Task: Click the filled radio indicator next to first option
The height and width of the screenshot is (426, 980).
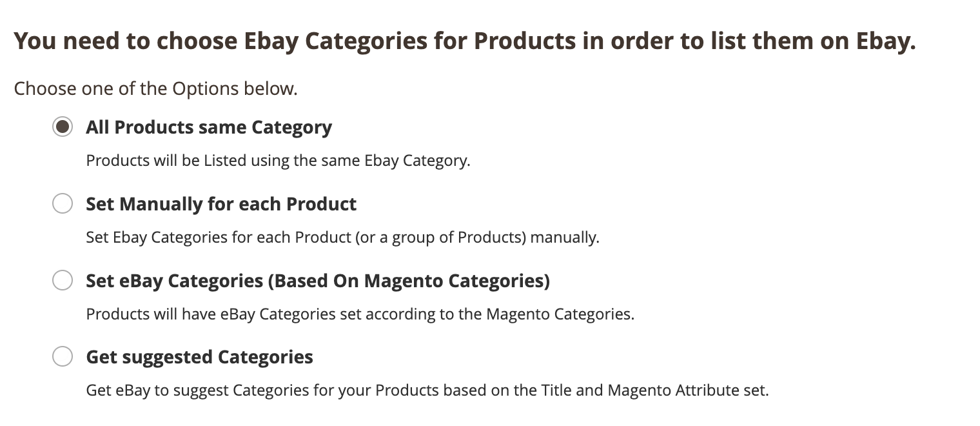Action: 63,127
